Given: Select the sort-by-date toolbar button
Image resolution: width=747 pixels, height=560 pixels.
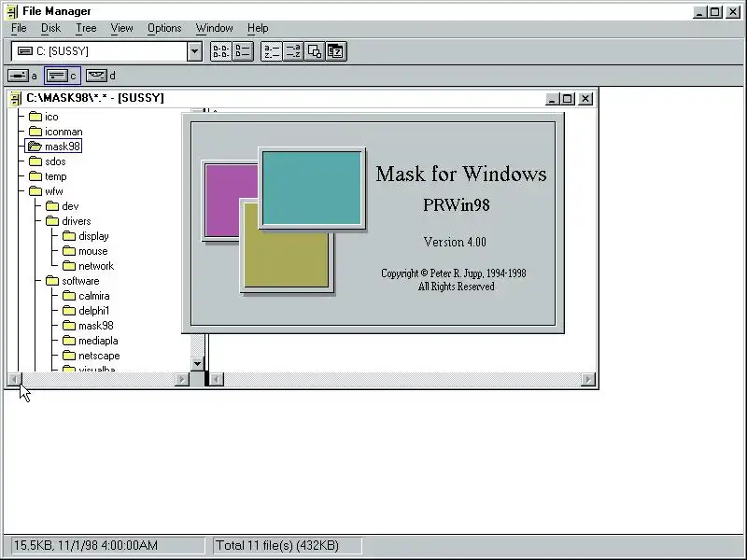Looking at the screenshot, I should 336,51.
